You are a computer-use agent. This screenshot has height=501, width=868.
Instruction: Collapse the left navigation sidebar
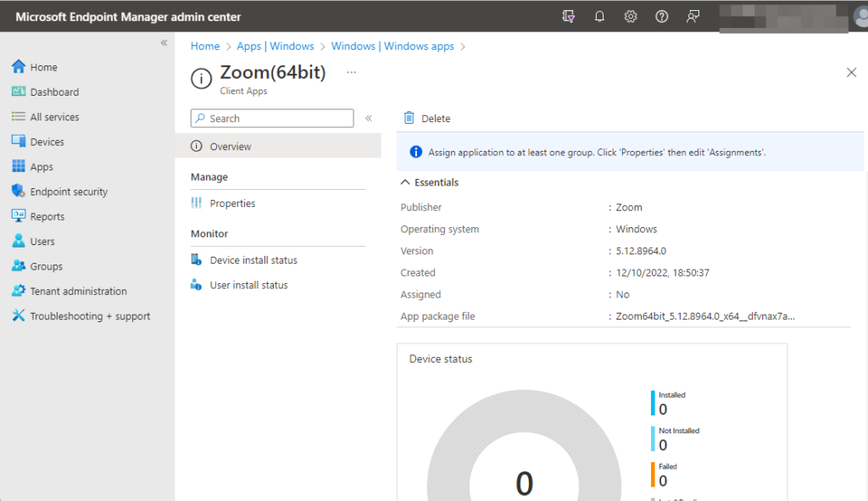pyautogui.click(x=164, y=42)
